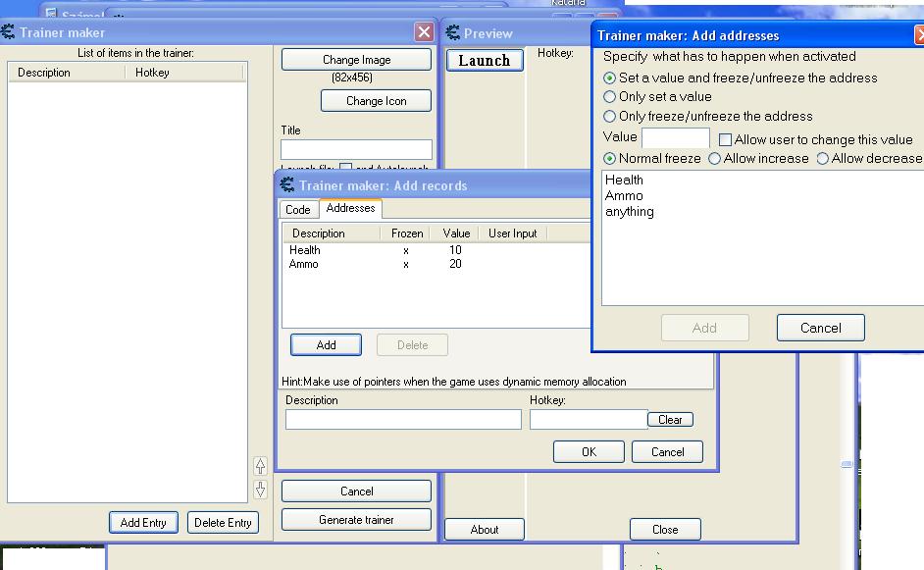The height and width of the screenshot is (570, 924).
Task: Click the move-down arrow beside the trainer items list
Action: [260, 489]
